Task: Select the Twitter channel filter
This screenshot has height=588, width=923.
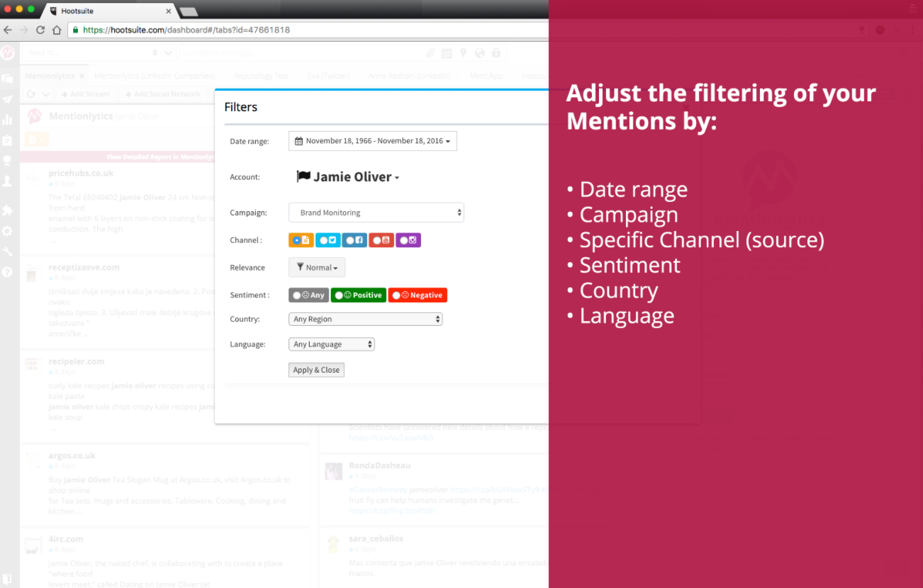Action: [x=328, y=240]
